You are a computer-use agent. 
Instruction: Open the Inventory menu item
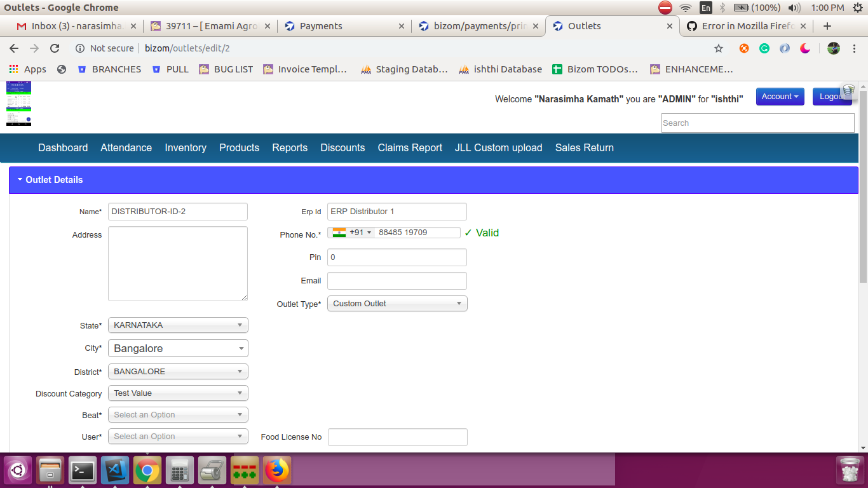pos(186,147)
